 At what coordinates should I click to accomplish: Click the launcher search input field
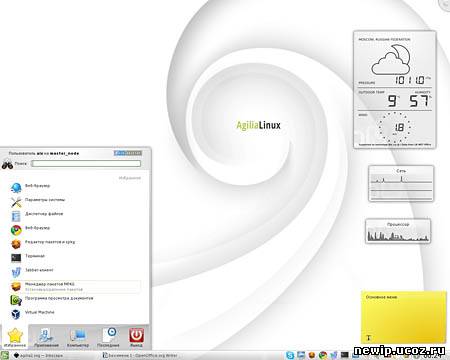coord(86,164)
